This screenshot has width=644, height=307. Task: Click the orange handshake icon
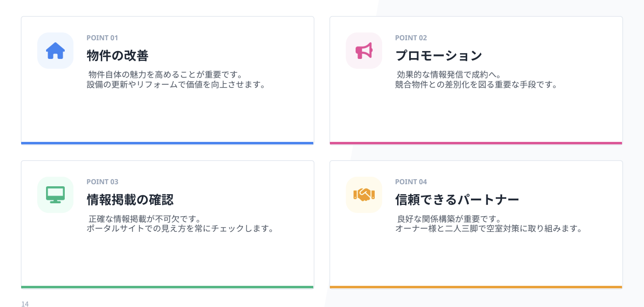click(x=364, y=195)
